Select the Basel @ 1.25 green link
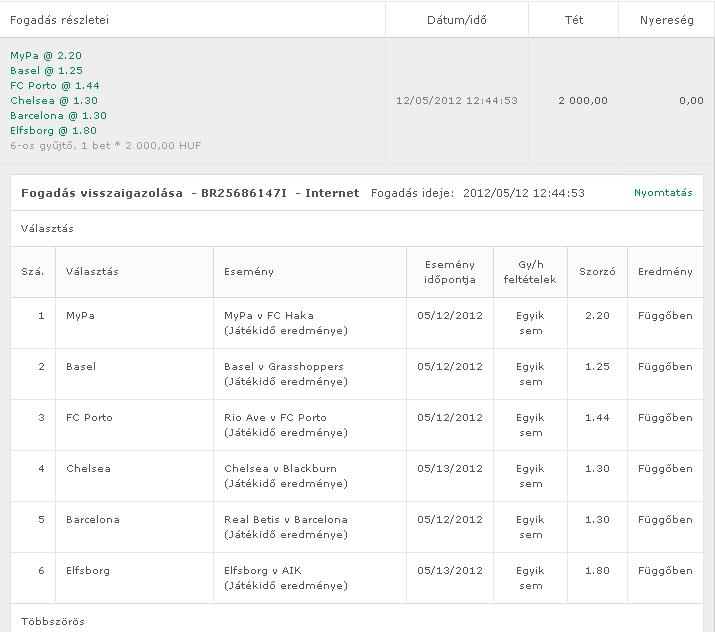 coord(46,71)
